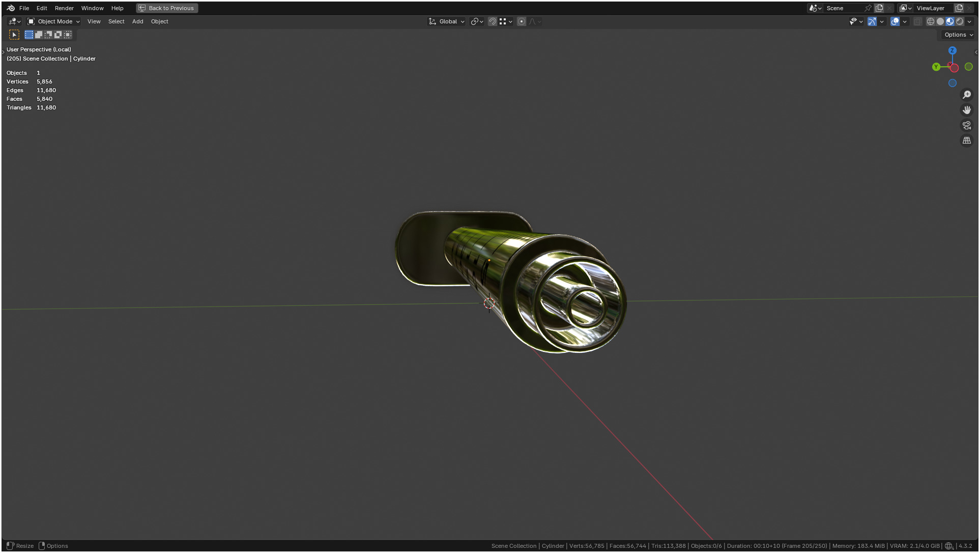Image resolution: width=980 pixels, height=553 pixels.
Task: Toggle snapping magnet
Action: coord(493,21)
